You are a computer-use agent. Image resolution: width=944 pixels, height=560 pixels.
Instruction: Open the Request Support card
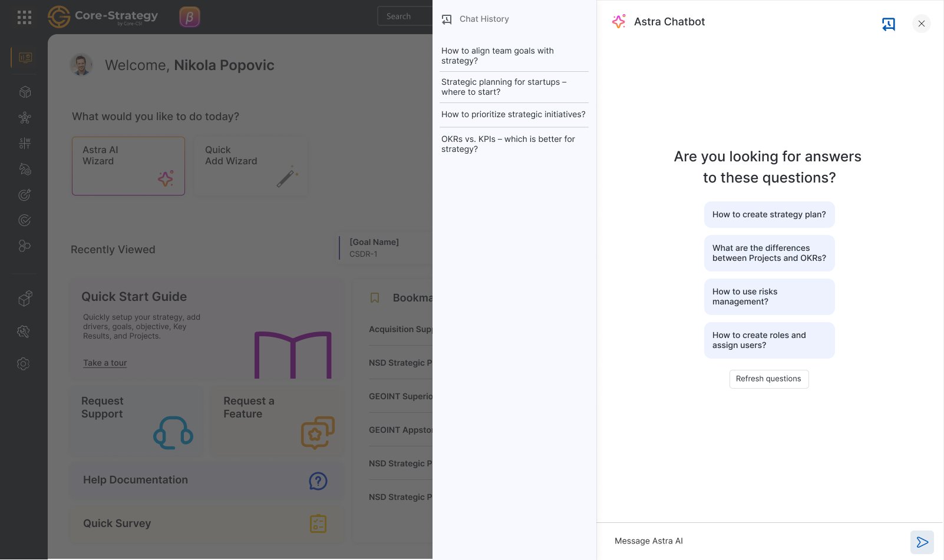point(137,420)
